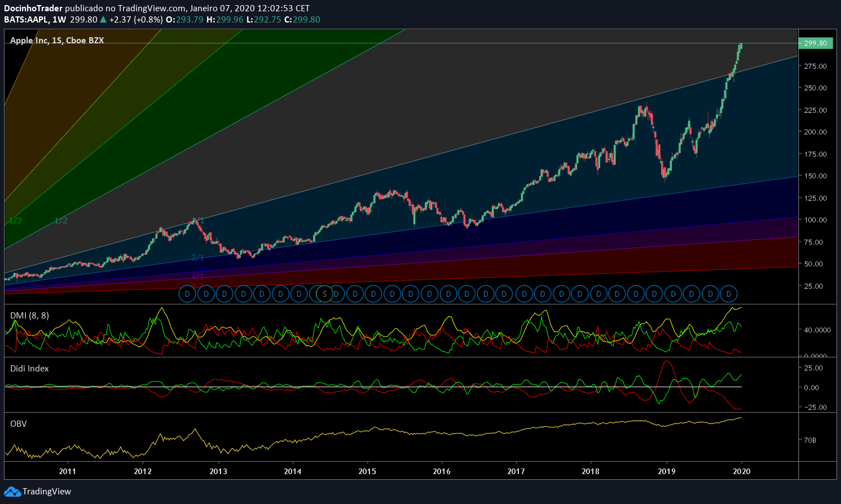Screen dimensions: 841x504
Task: Click the 225.00 price scale label
Action: 816,110
